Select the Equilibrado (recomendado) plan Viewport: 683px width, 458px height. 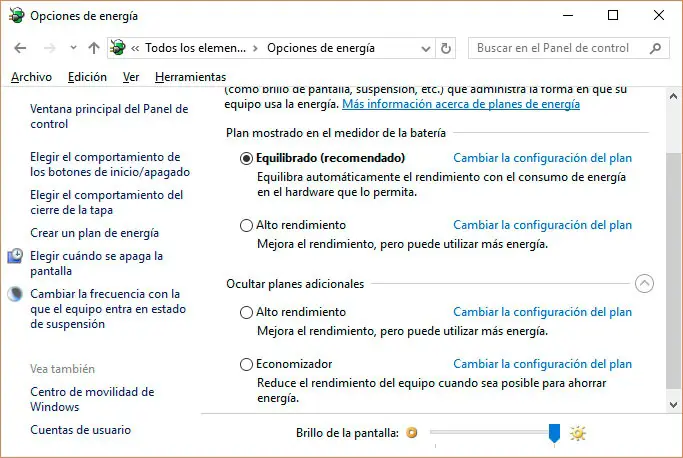(x=247, y=158)
